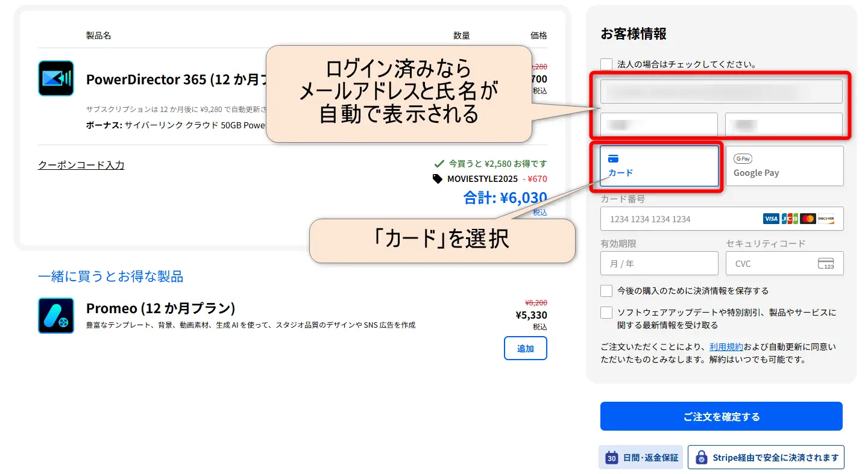
Task: Click the Stripe lock security icon
Action: pyautogui.click(x=701, y=457)
